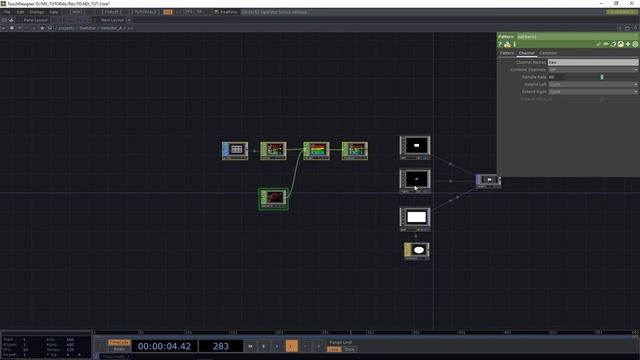Click the frame number 283 display

(x=221, y=346)
